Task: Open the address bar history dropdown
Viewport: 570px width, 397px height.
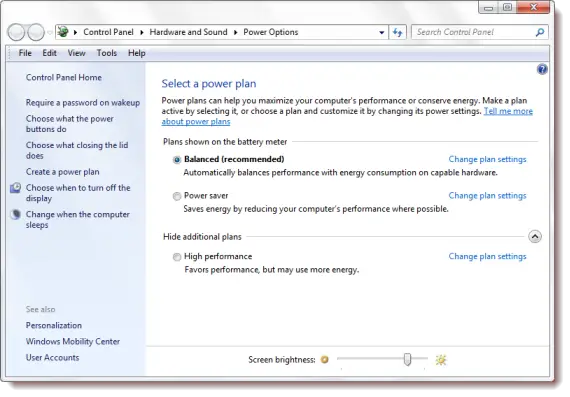Action: point(381,32)
